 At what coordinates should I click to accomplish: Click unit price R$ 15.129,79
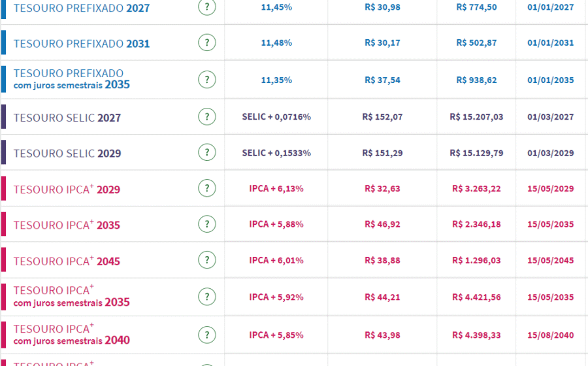(x=476, y=153)
